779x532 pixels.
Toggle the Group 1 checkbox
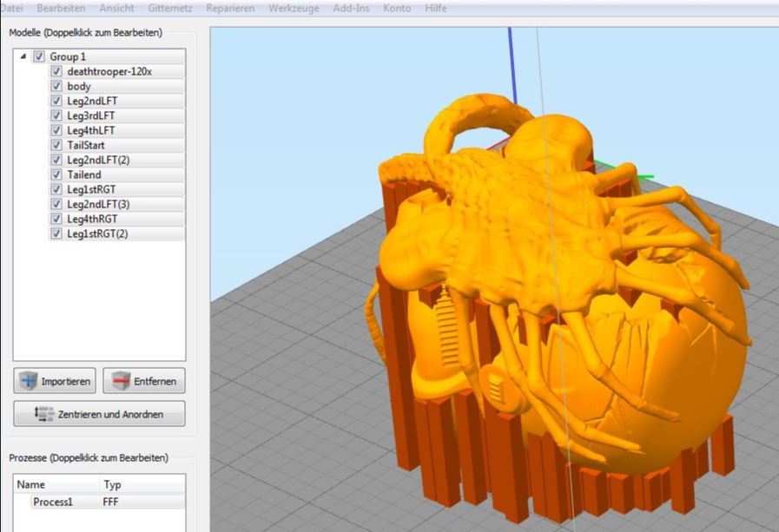pyautogui.click(x=39, y=56)
